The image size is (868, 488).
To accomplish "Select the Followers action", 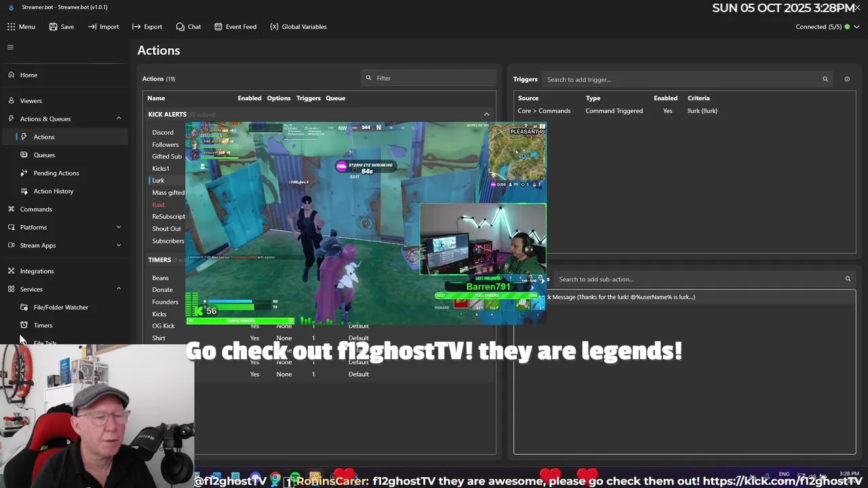I will (x=165, y=144).
